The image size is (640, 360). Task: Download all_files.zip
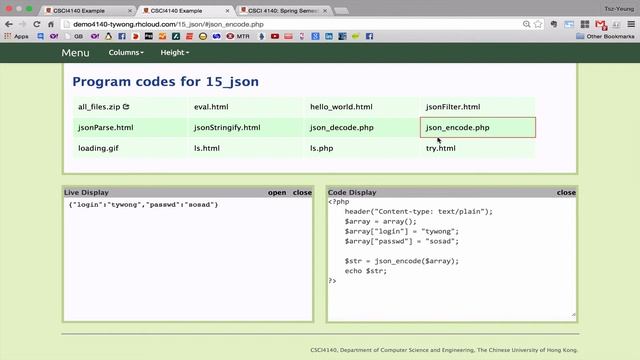point(99,107)
